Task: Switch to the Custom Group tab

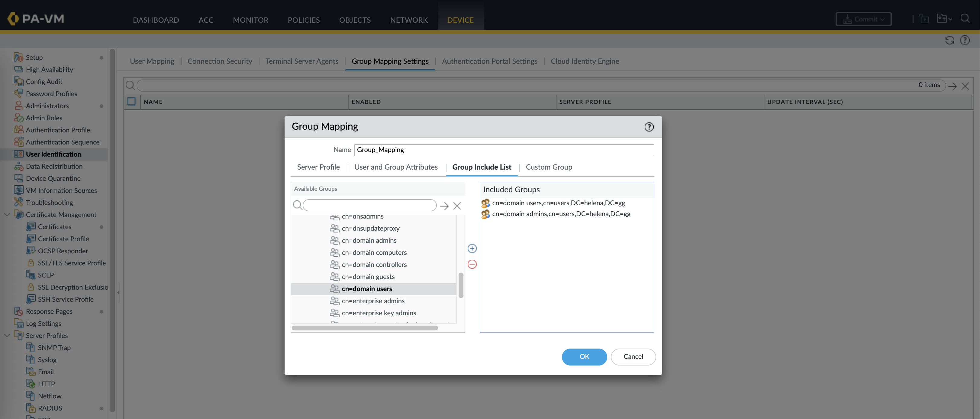Action: (x=549, y=167)
